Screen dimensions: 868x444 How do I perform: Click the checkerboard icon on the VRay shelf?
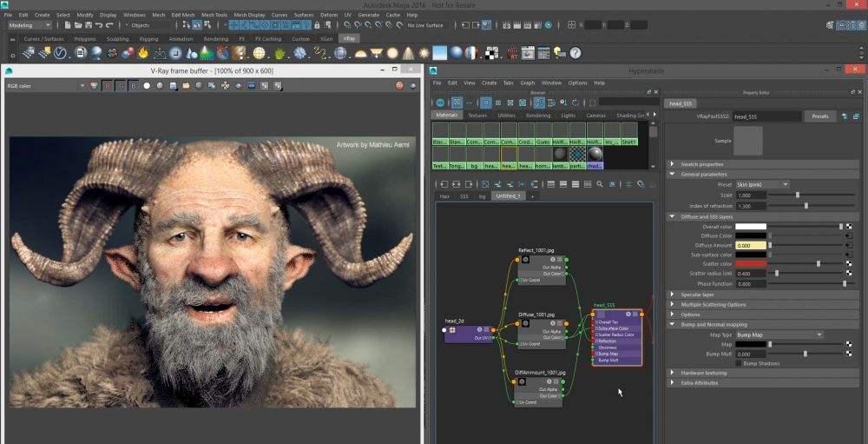tap(491, 53)
